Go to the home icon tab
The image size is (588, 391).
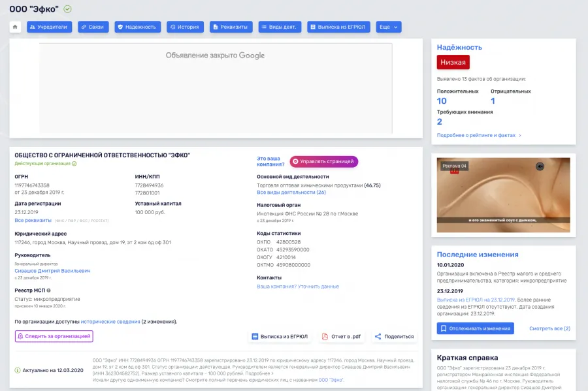tap(15, 27)
